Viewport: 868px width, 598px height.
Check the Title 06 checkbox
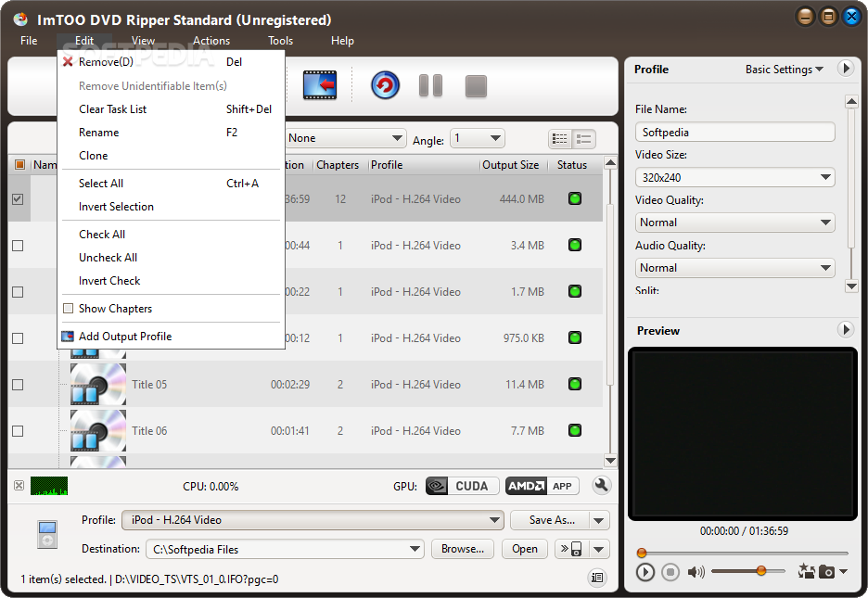pyautogui.click(x=18, y=431)
